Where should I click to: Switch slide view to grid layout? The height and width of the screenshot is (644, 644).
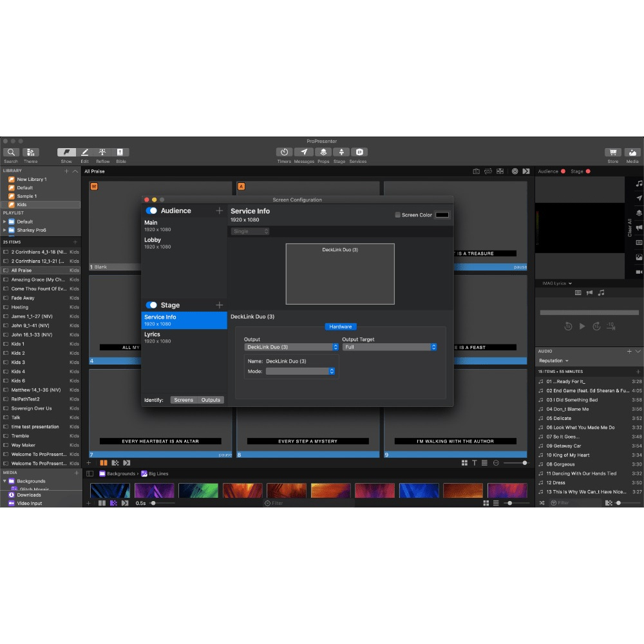464,463
